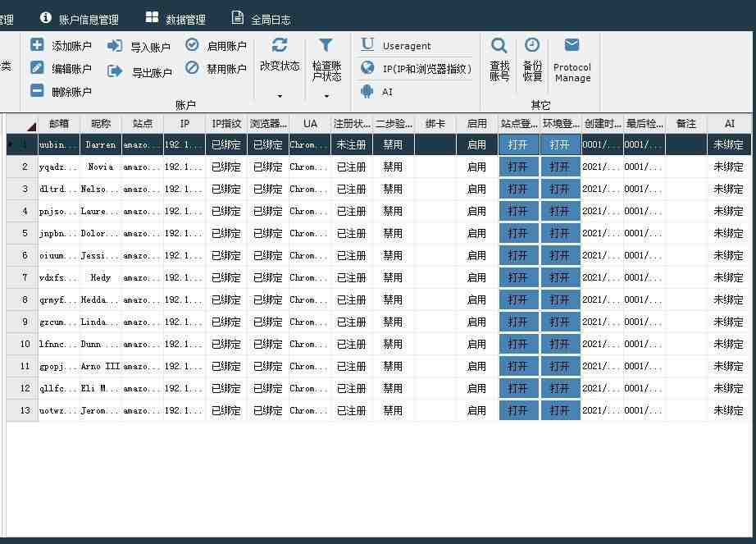The height and width of the screenshot is (544, 756).
Task: Click the IP fingerprint globe icon
Action: click(367, 67)
